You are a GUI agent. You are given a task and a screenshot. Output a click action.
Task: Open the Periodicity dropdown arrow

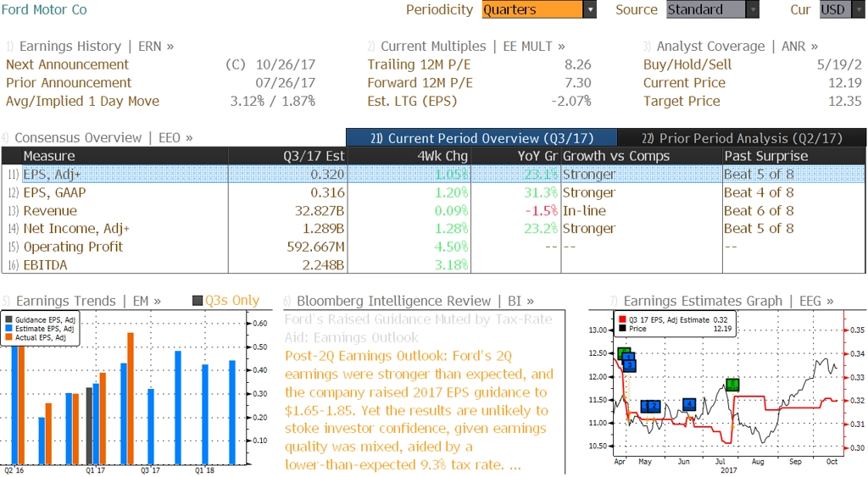(590, 9)
